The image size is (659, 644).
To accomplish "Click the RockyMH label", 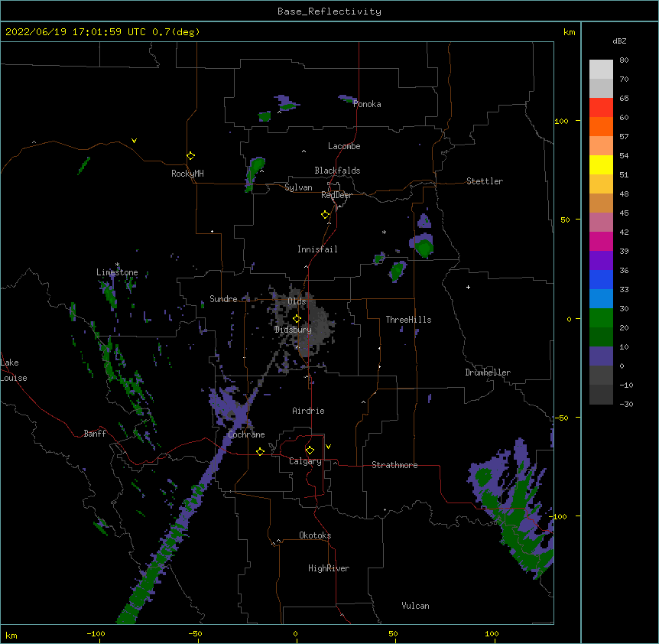I will pyautogui.click(x=187, y=174).
